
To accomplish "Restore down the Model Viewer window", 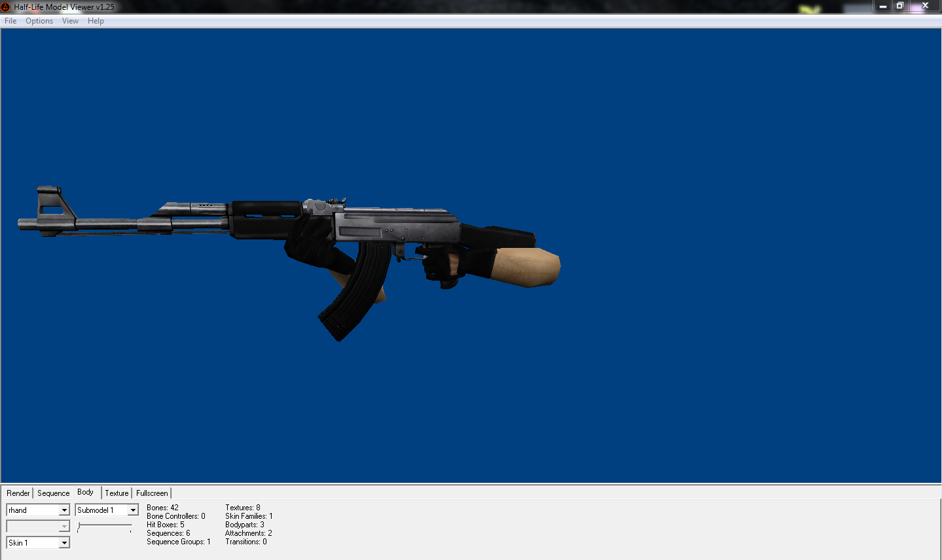I will [x=900, y=6].
